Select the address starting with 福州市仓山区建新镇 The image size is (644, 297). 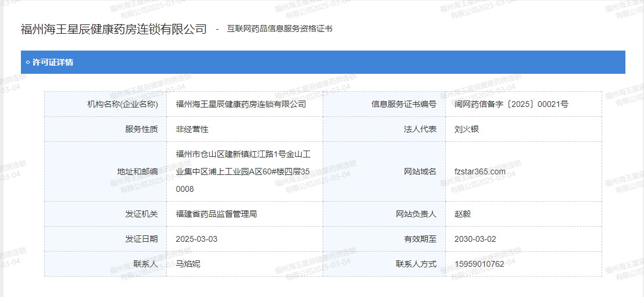click(x=243, y=171)
